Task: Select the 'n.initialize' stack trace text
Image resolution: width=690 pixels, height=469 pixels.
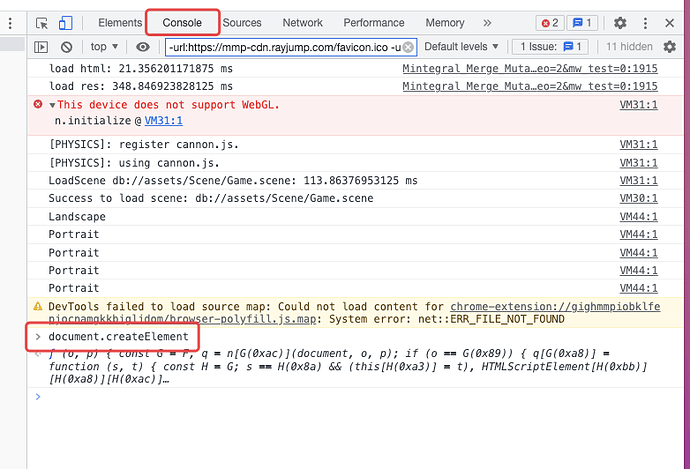Action: tap(93, 121)
